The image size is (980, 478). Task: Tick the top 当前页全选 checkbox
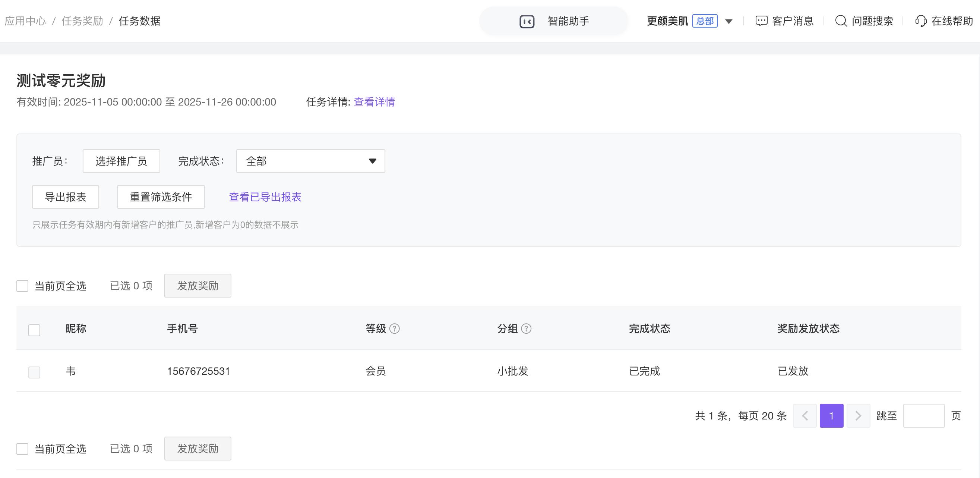(x=22, y=286)
